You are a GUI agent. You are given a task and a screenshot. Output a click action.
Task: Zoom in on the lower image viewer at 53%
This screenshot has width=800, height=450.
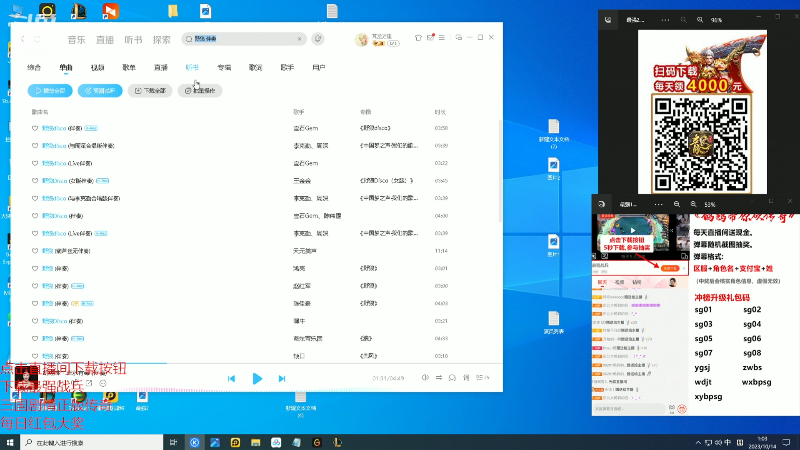(693, 204)
